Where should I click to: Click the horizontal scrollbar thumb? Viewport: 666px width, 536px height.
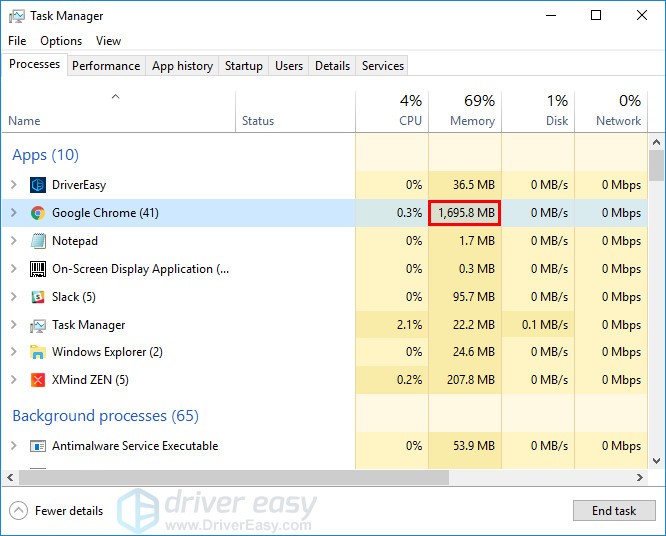coord(234,477)
